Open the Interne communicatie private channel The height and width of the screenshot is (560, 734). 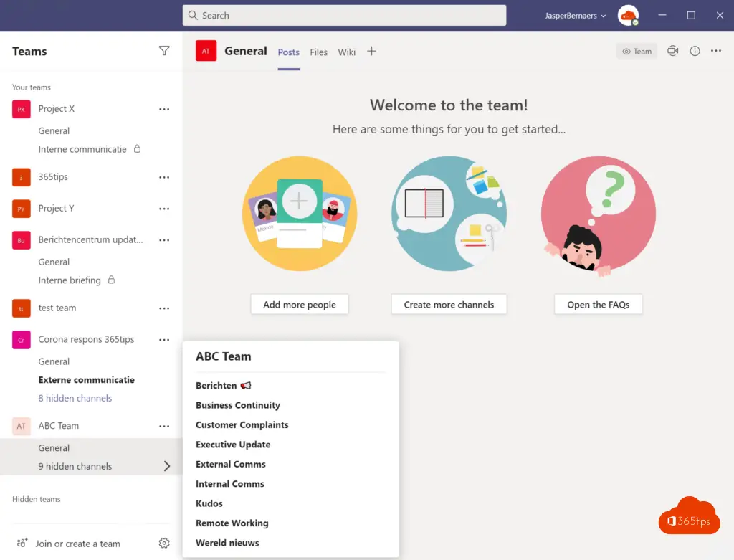coord(82,149)
